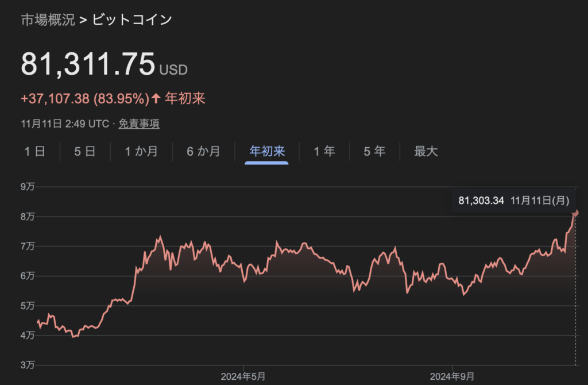Select the 最大 range tab
Image resolution: width=588 pixels, height=385 pixels.
pyautogui.click(x=426, y=152)
